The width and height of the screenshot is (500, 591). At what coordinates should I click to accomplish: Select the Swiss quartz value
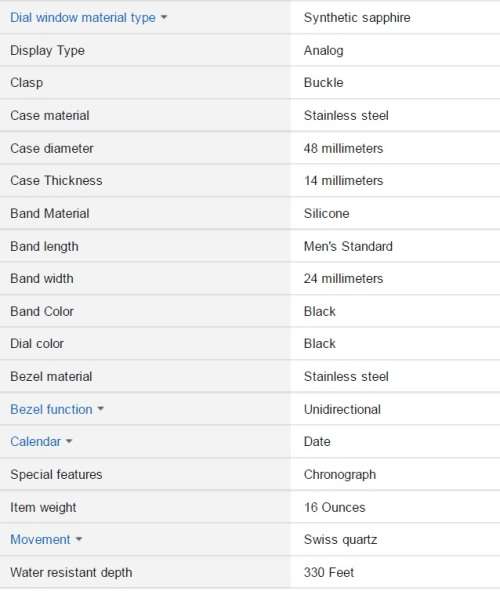[x=340, y=540]
